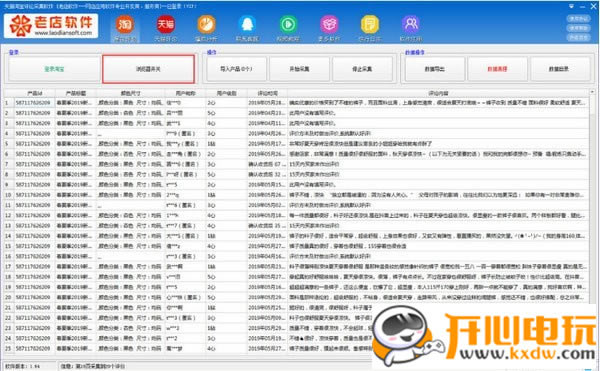Open the 数据目录 data directory button
This screenshot has height=371, width=600.
coord(560,69)
